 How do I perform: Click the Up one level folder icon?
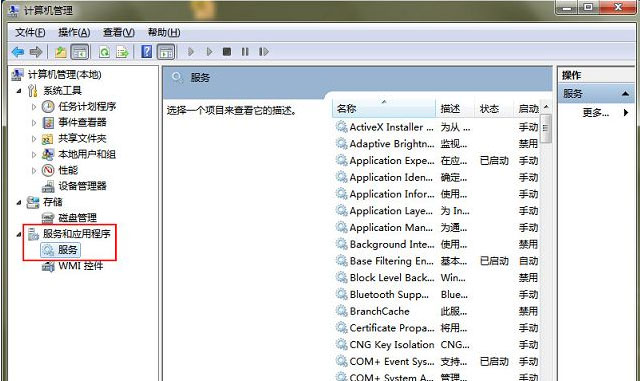tap(61, 52)
